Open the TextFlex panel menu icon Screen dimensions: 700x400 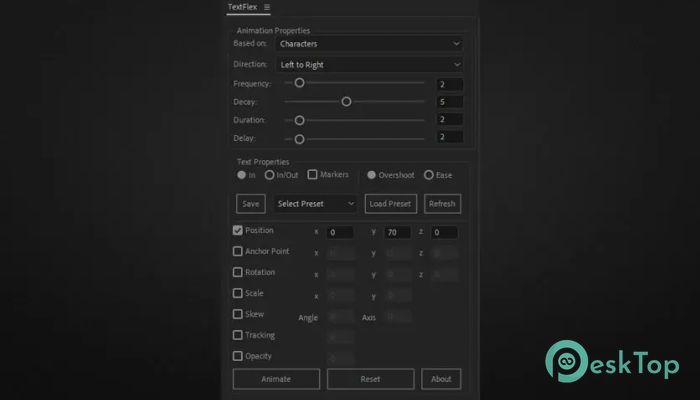[267, 7]
